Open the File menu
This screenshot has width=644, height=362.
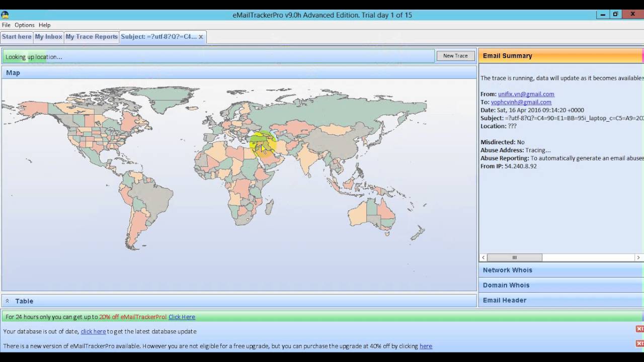pyautogui.click(x=6, y=25)
